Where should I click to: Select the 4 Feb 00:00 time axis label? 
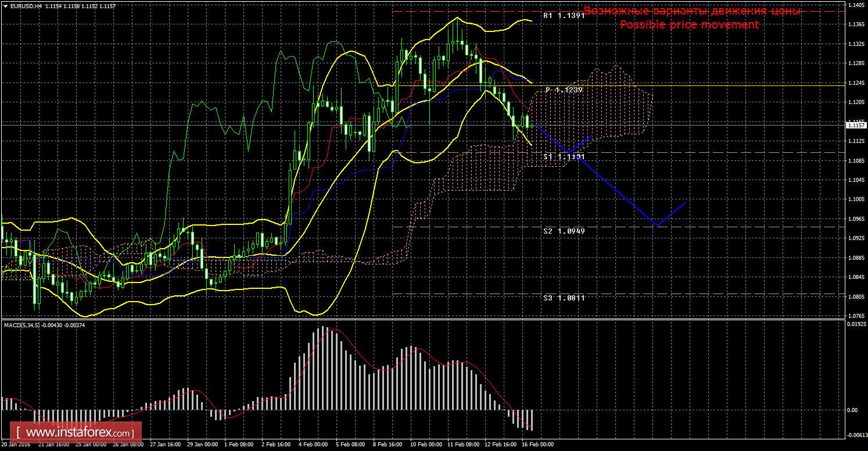[x=313, y=445]
